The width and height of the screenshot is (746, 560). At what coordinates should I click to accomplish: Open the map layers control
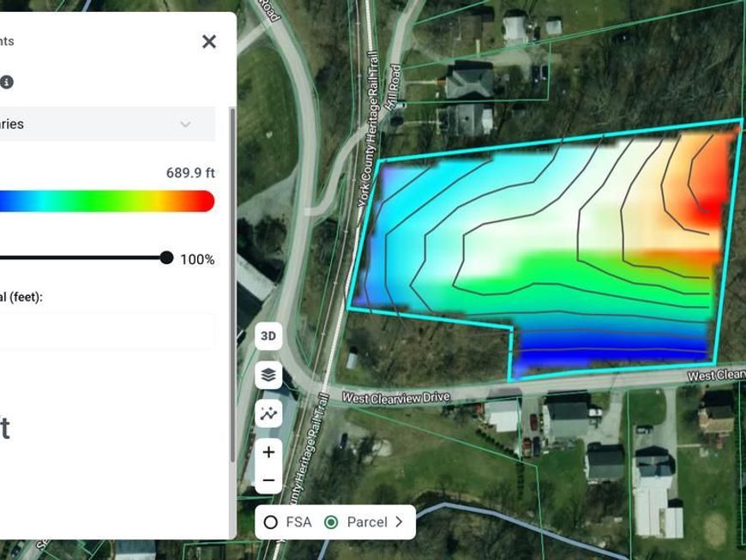tap(268, 375)
